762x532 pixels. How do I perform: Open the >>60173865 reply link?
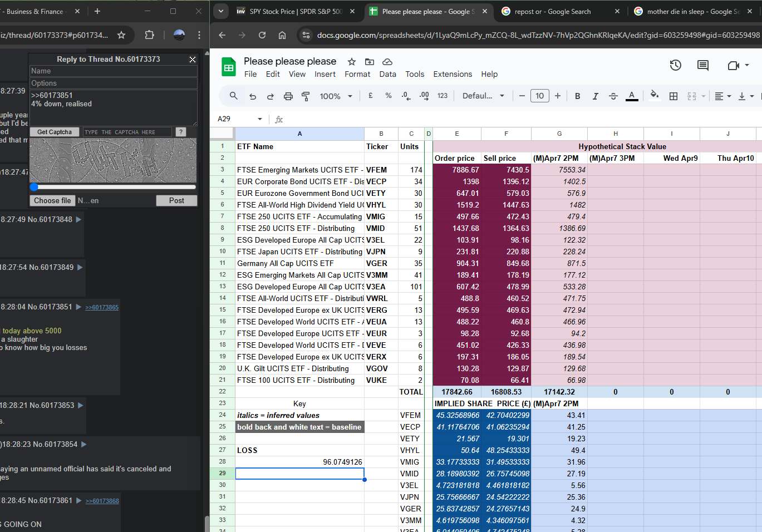coord(102,307)
